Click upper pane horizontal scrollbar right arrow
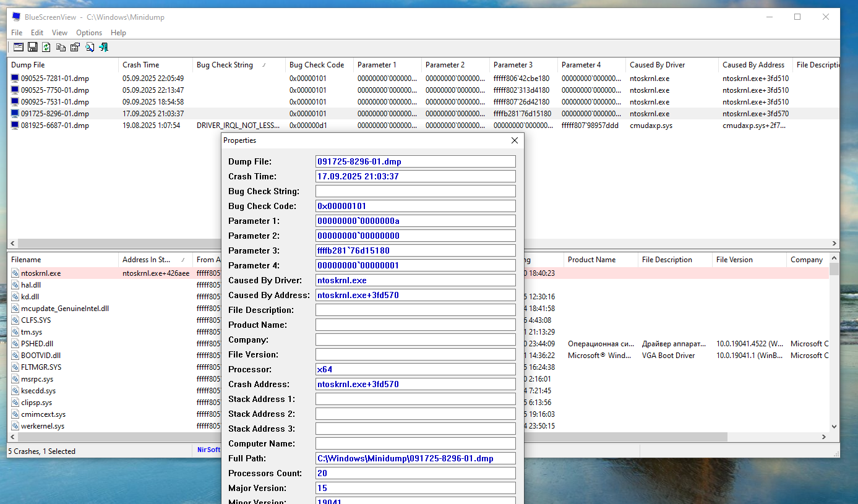The height and width of the screenshot is (504, 858). (x=834, y=244)
